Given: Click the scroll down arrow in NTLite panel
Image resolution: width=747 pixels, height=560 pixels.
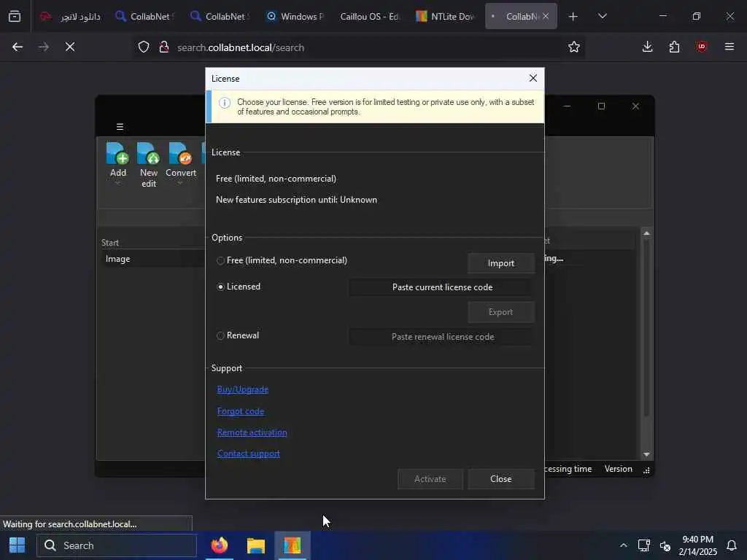Looking at the screenshot, I should tap(646, 454).
